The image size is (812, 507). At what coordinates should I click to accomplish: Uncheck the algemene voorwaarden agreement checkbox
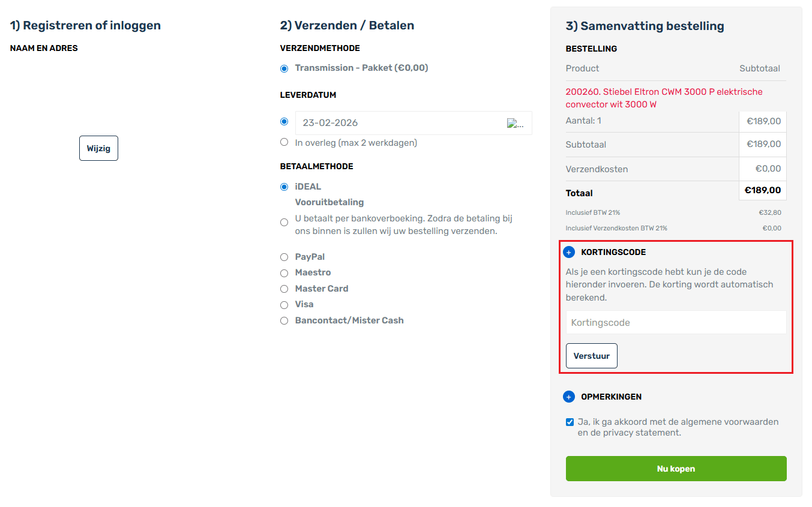tap(570, 422)
